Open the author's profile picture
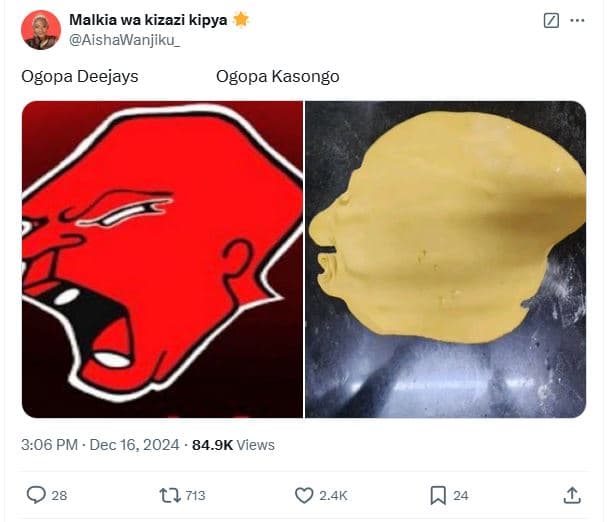The width and height of the screenshot is (611, 522). pos(41,30)
